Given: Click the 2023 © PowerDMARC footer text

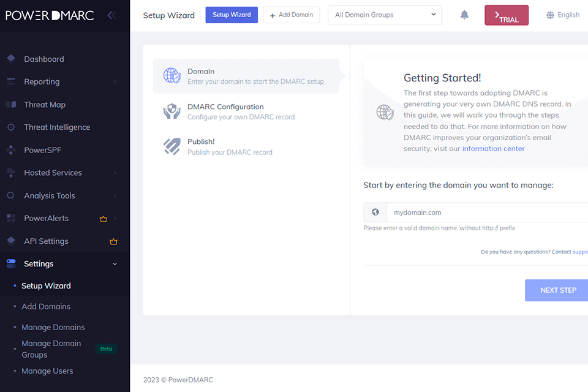Looking at the screenshot, I should point(178,380).
